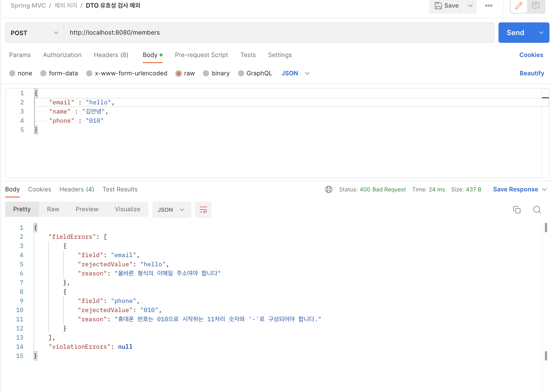Open search in response with magnifier icon
The image size is (552, 392).
coord(537,210)
